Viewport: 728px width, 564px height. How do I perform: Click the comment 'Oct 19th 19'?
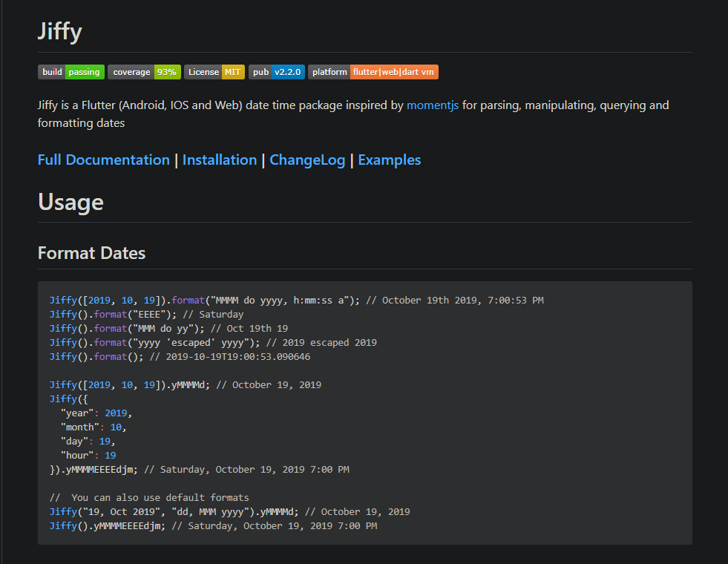pyautogui.click(x=249, y=329)
